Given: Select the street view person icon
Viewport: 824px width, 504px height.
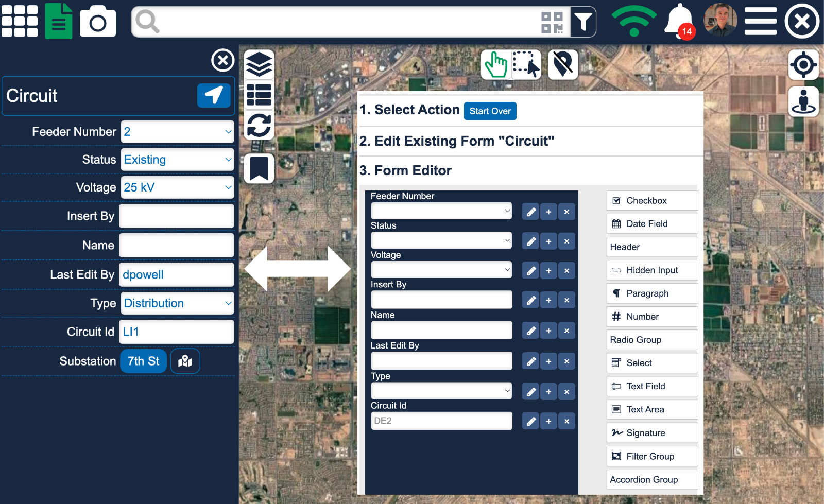Looking at the screenshot, I should [x=803, y=101].
